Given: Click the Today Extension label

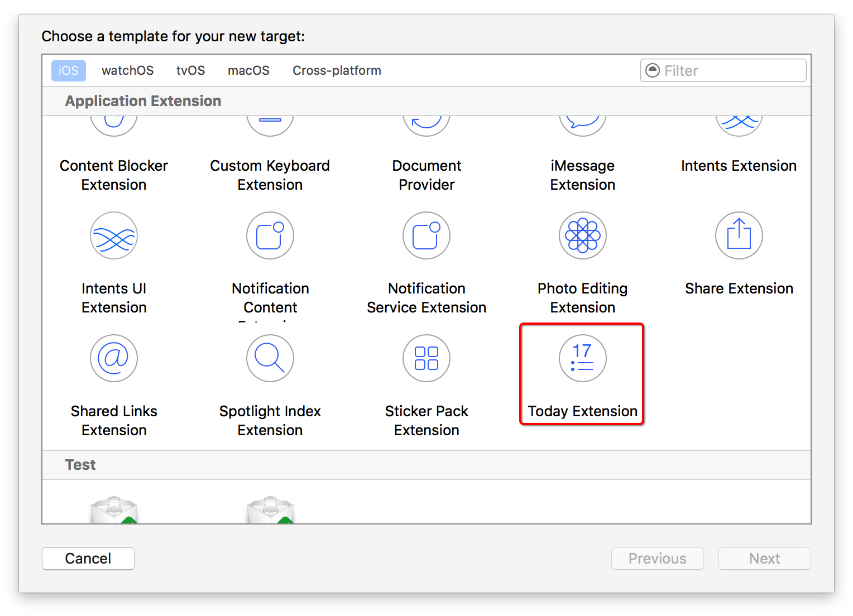Looking at the screenshot, I should 583,411.
